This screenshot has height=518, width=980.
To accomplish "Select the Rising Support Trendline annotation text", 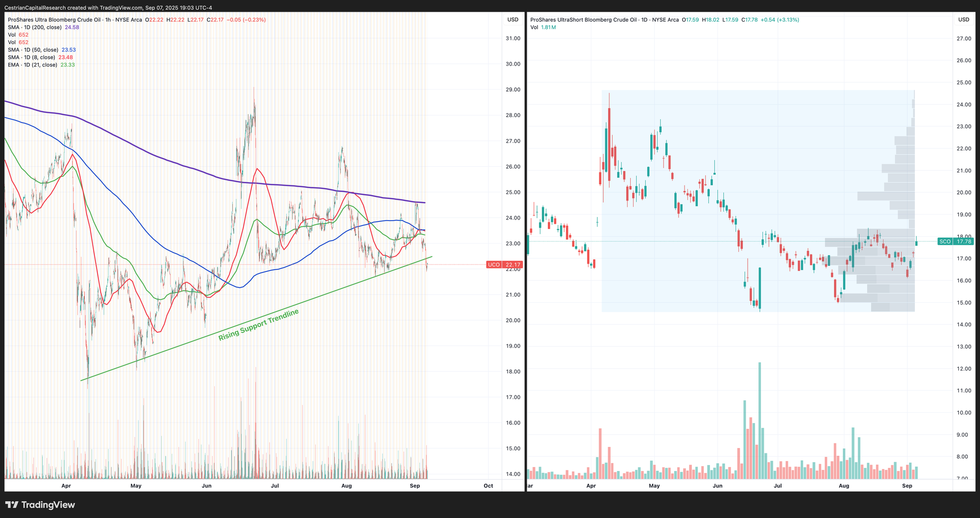I will click(x=259, y=325).
